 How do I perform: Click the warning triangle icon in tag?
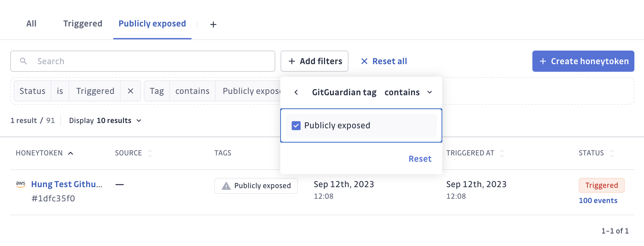[226, 186]
